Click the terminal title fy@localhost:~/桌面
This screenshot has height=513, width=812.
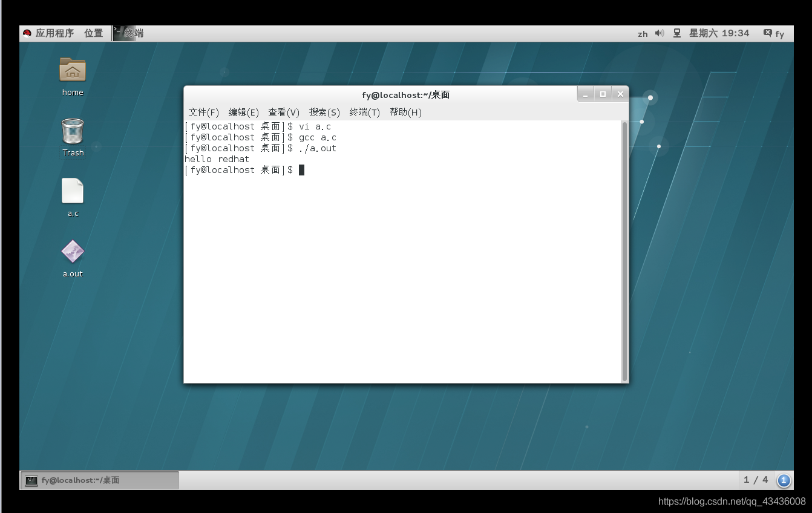click(x=406, y=95)
